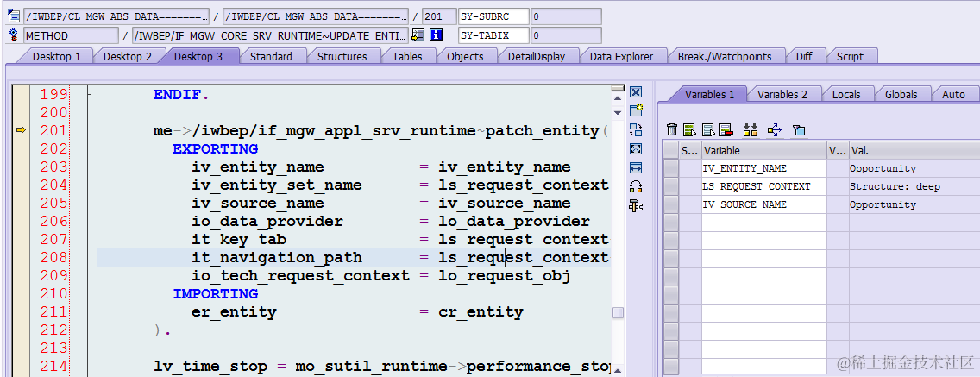
Task: Click the yellow arrow marker at line 201
Action: (x=21, y=130)
